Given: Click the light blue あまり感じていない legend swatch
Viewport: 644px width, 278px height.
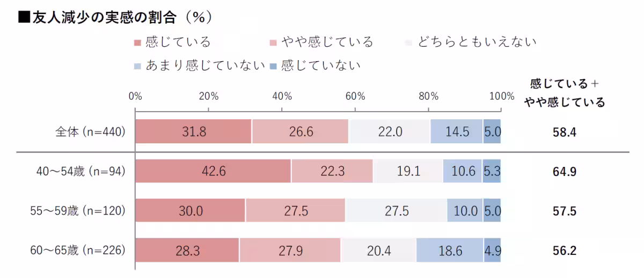Looking at the screenshot, I should click(x=137, y=67).
